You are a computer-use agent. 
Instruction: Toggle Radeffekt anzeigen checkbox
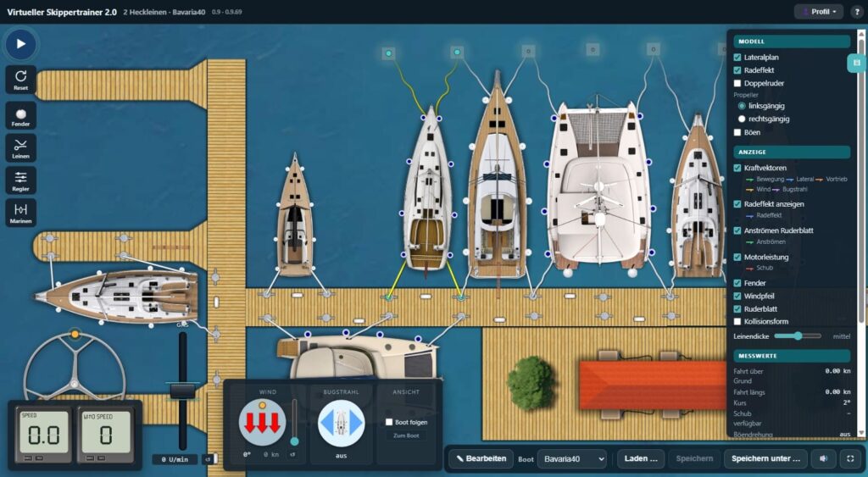coord(737,204)
